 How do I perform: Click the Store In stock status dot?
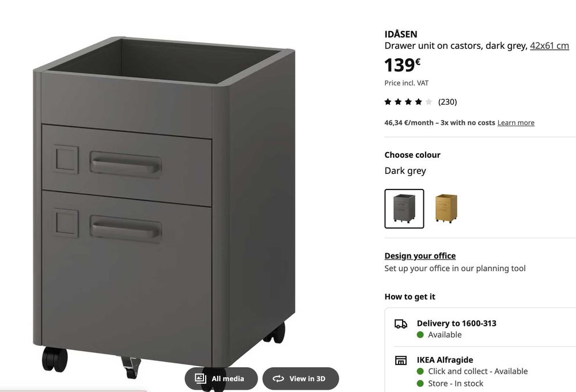click(x=420, y=383)
